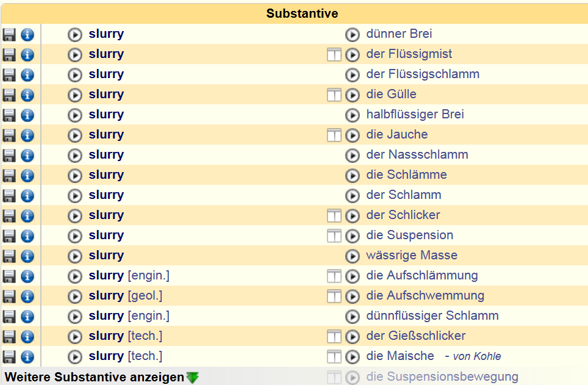
Task: Open the inflection table for 'die Aufschlämmung'
Action: [x=334, y=276]
